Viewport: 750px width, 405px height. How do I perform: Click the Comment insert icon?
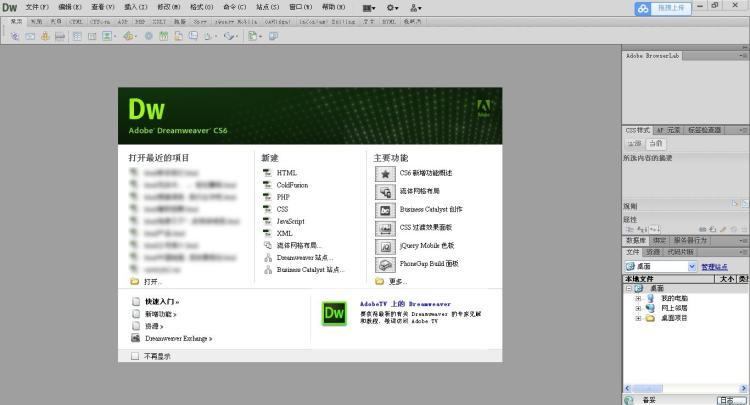tap(193, 36)
